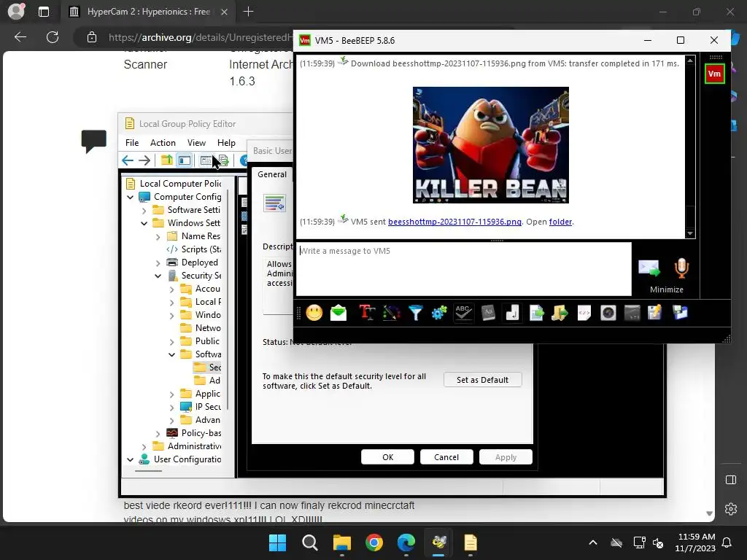
Task: Expand the Name Resolution Policy node
Action: [x=158, y=237]
